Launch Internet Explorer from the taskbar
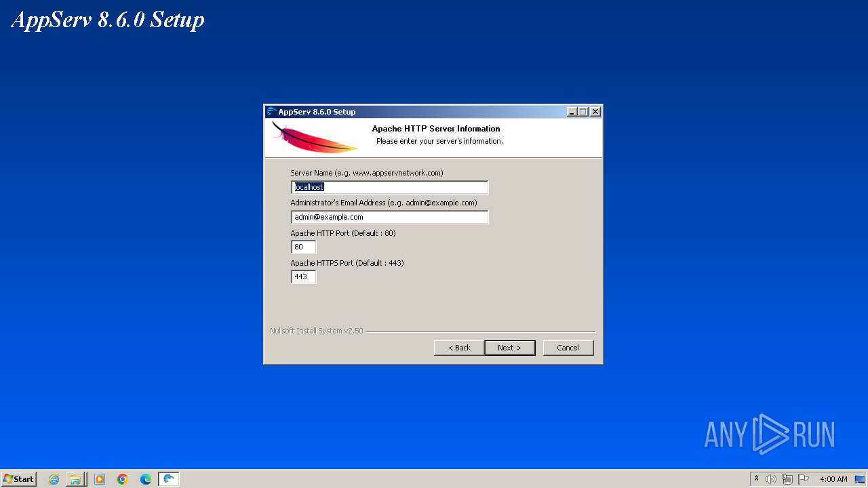 click(x=54, y=479)
